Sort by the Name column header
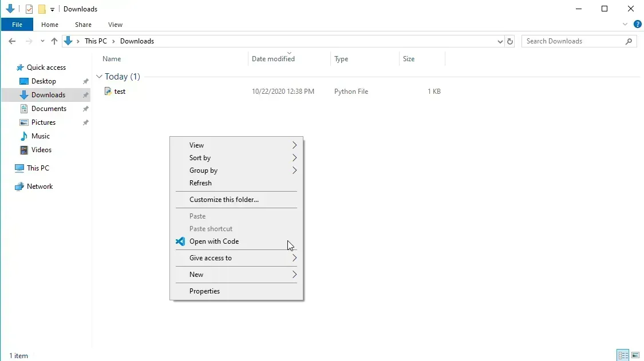Screen dimensions: 644x361 point(112,59)
